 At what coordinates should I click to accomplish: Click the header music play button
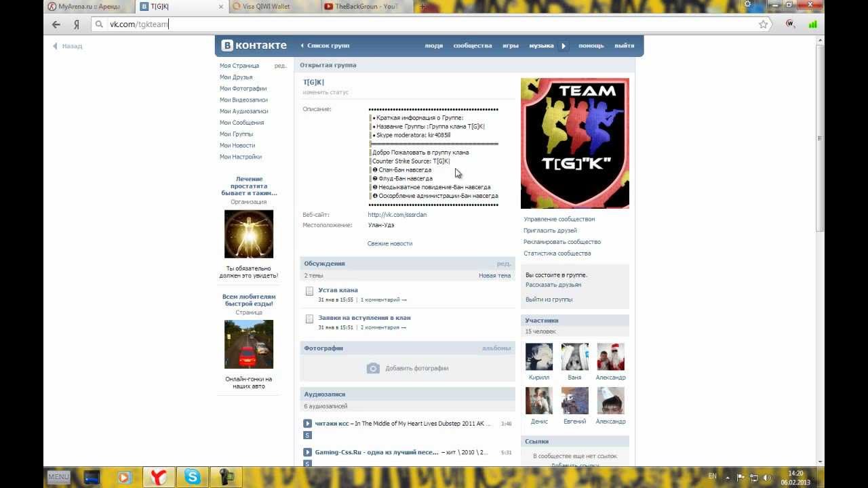click(x=564, y=46)
